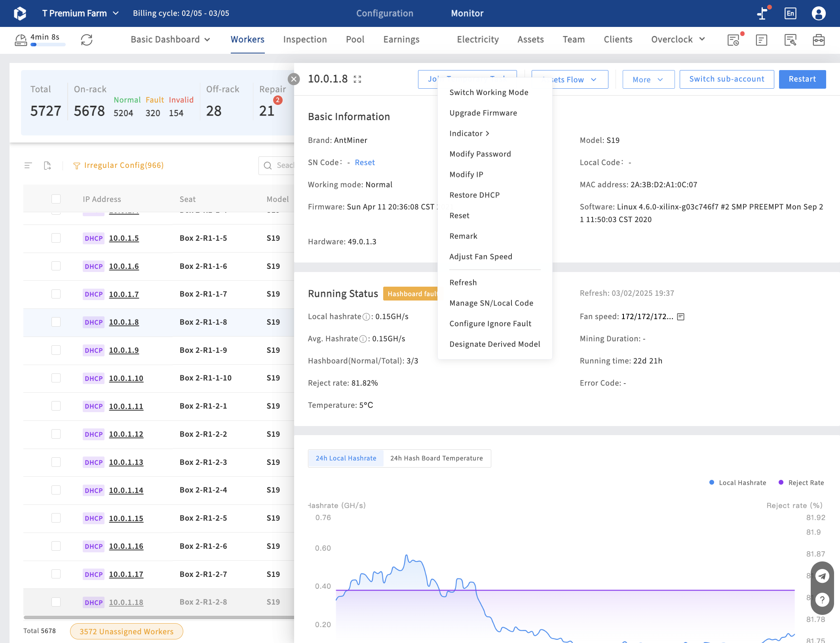Check the box for worker 10.0.1.9
840x643 pixels.
click(56, 350)
